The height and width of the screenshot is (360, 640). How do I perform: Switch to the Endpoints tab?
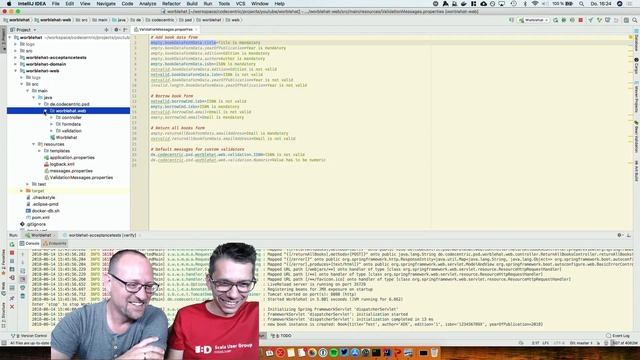(55, 244)
